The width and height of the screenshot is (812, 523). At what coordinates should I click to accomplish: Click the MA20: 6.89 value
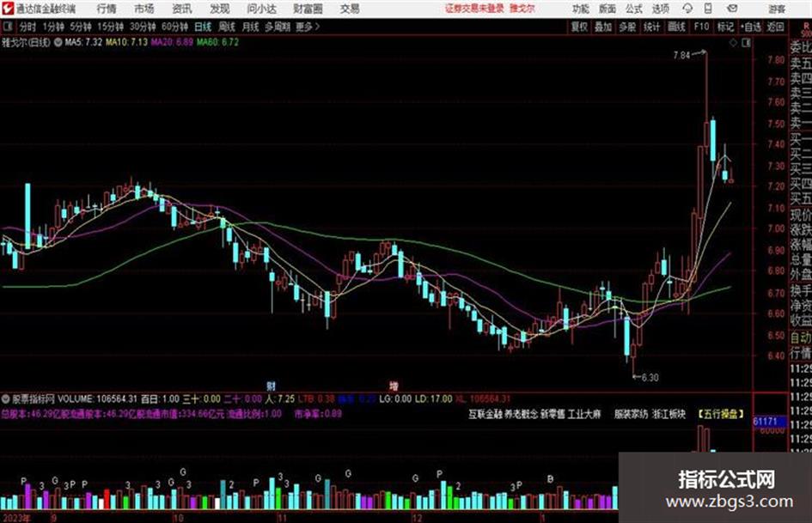point(172,42)
